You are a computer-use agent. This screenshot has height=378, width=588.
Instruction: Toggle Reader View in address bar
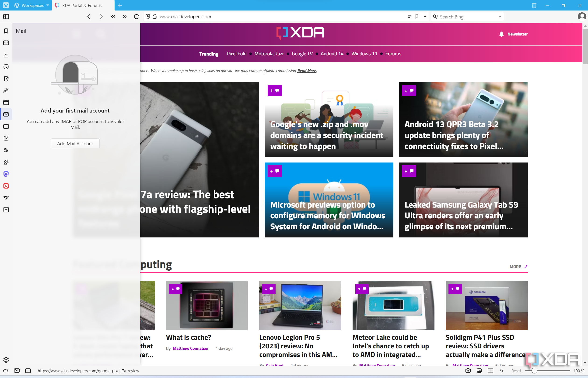coord(409,17)
